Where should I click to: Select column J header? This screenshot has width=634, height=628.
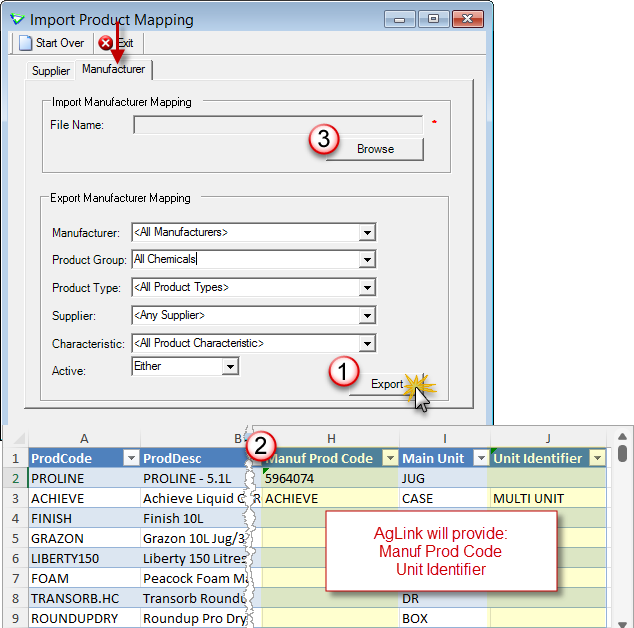548,438
